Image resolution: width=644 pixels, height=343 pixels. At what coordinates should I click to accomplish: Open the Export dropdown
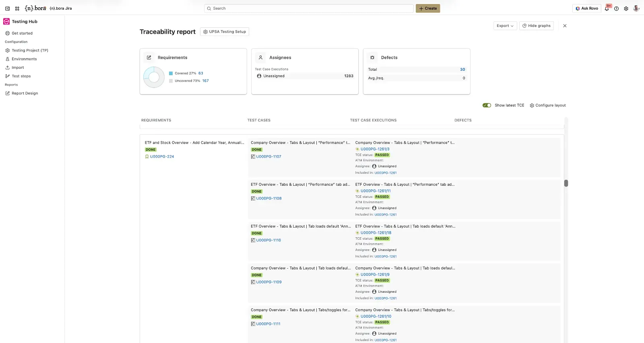[505, 26]
